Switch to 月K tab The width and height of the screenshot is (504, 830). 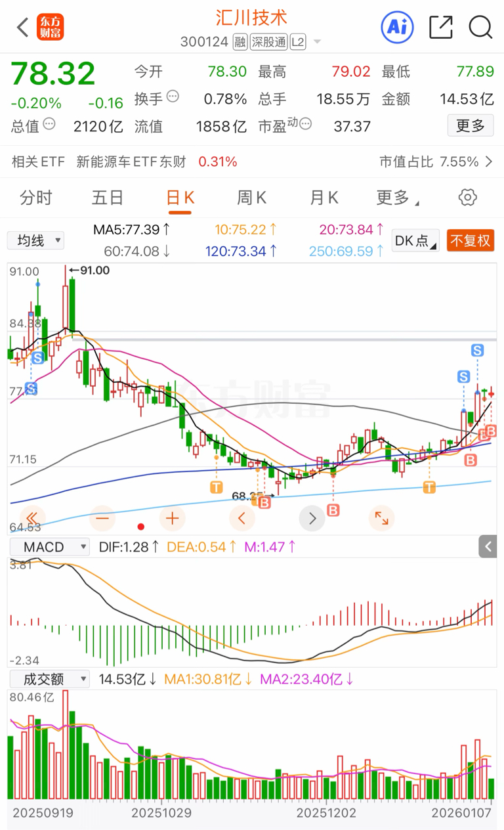click(x=324, y=198)
